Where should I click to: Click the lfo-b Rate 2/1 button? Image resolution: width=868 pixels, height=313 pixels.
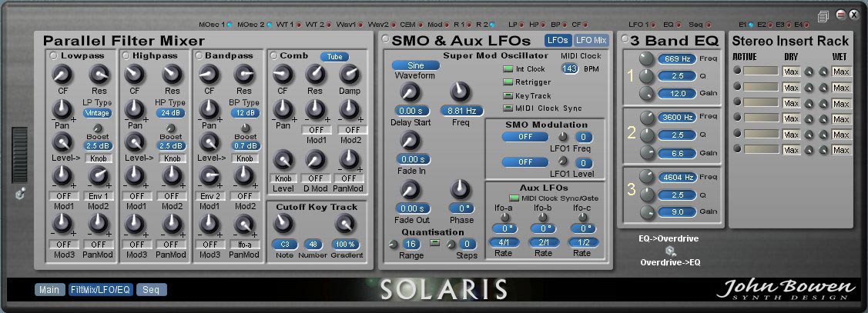[x=544, y=242]
